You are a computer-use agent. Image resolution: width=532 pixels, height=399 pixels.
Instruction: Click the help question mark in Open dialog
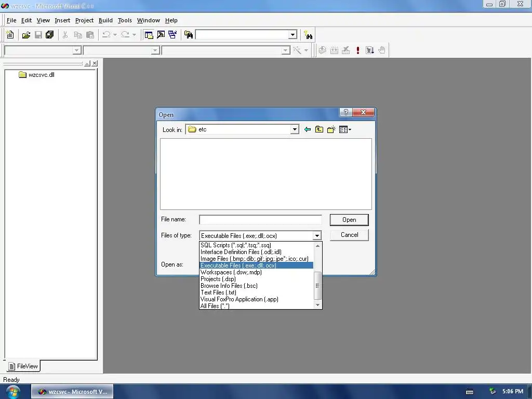click(x=345, y=112)
